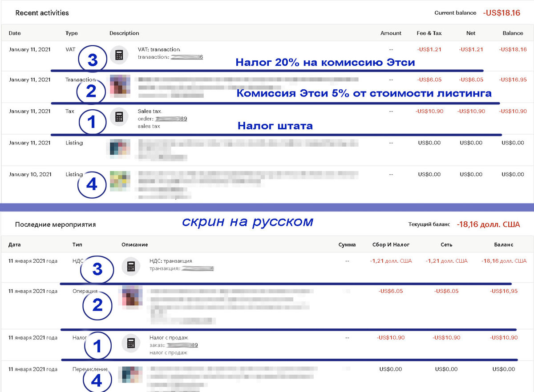Click Fee & Tax -US$1.21 in VAT row

click(429, 49)
